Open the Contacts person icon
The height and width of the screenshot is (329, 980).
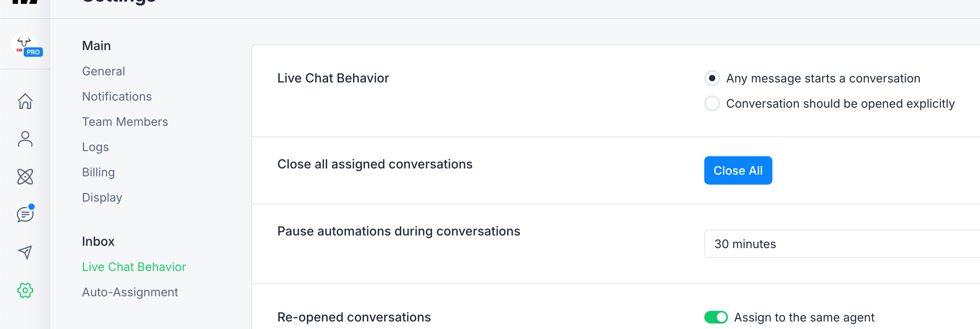tap(25, 139)
